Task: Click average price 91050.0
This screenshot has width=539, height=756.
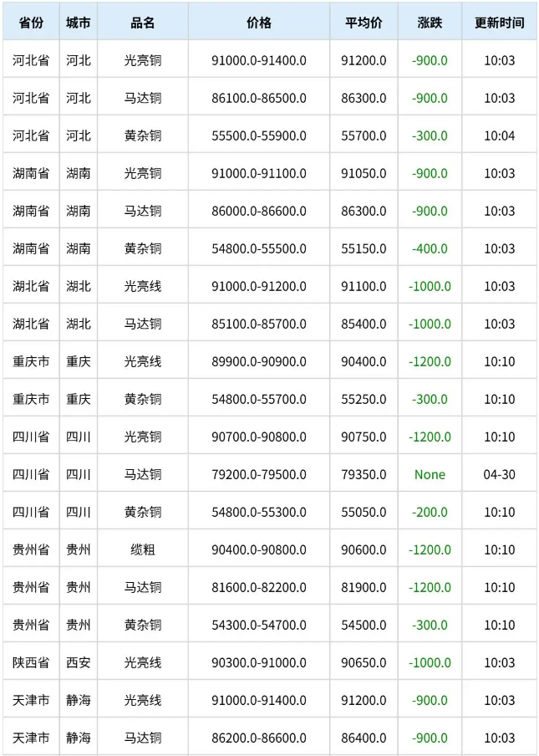Action: point(364,174)
